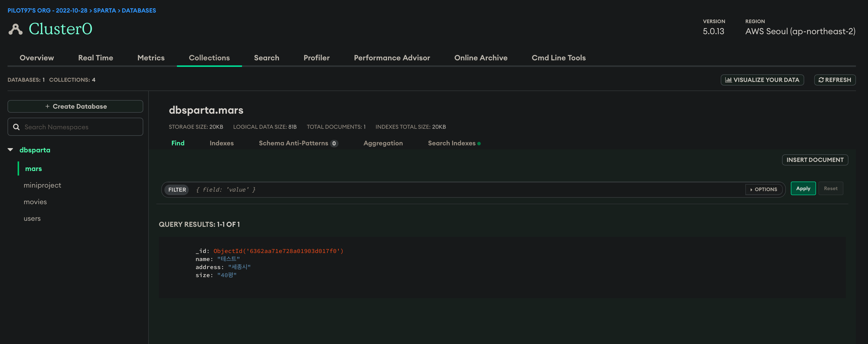868x344 pixels.
Task: Click the INDEXES TOTAL SIZE: 20KB stat
Action: coord(410,127)
